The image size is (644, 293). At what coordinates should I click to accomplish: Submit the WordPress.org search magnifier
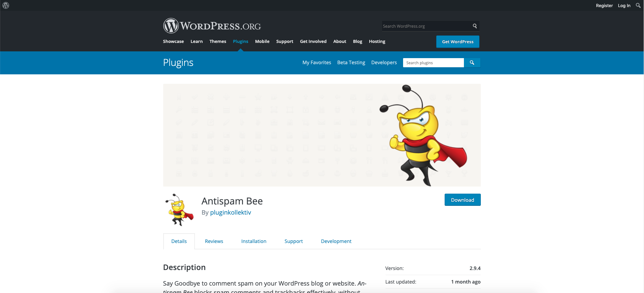(x=475, y=26)
